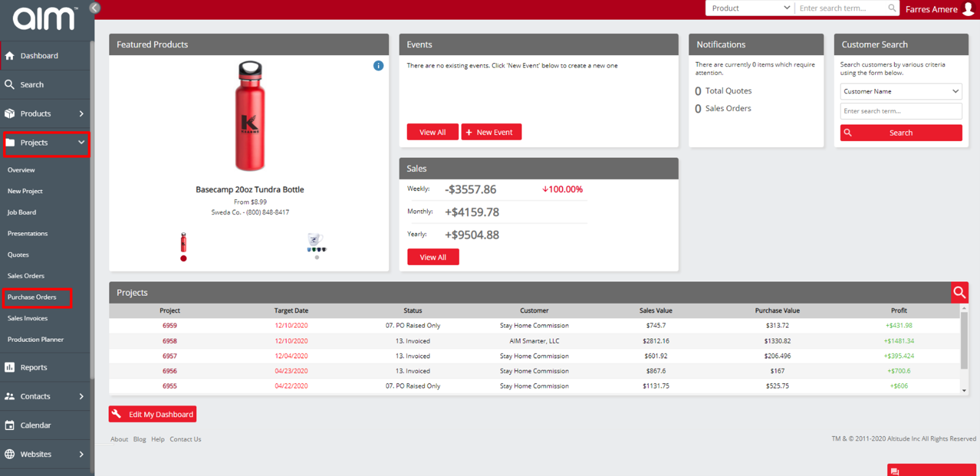Expand the Websites sidebar menu
The width and height of the screenshot is (980, 476).
(x=45, y=454)
